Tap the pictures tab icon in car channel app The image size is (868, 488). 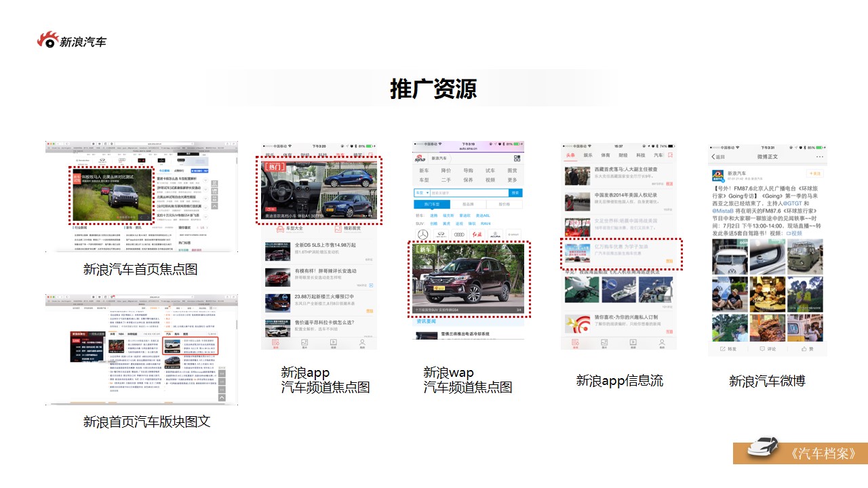pos(304,342)
